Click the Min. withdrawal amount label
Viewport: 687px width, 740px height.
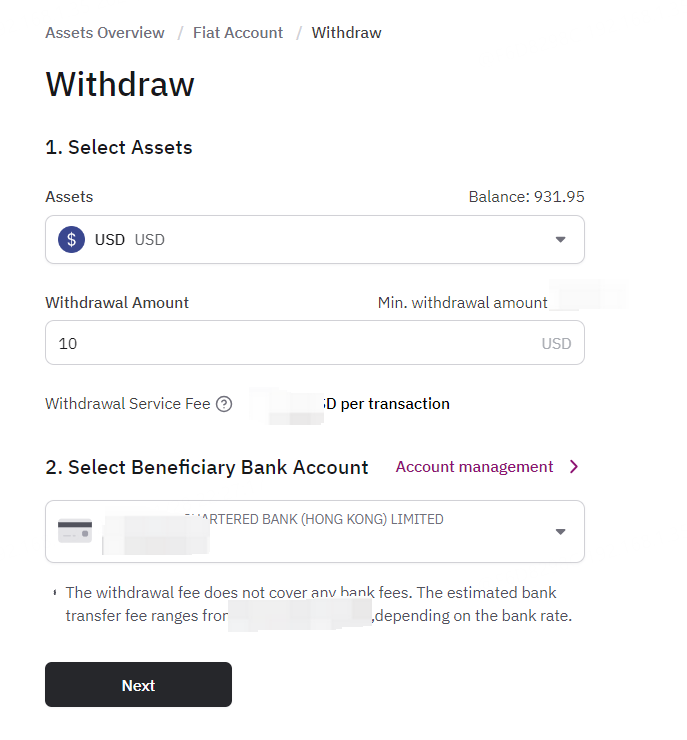462,303
